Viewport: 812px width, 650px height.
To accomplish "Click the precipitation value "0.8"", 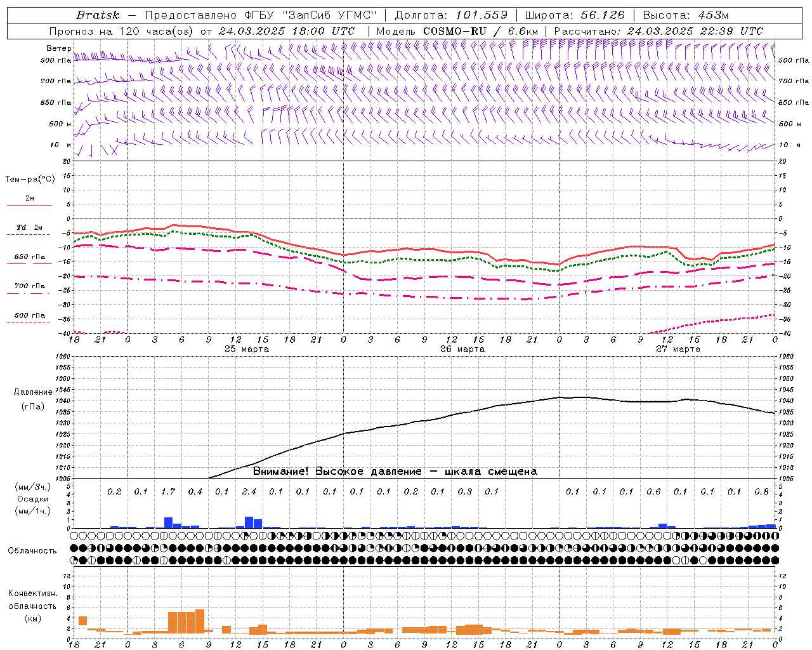I will pyautogui.click(x=762, y=491).
